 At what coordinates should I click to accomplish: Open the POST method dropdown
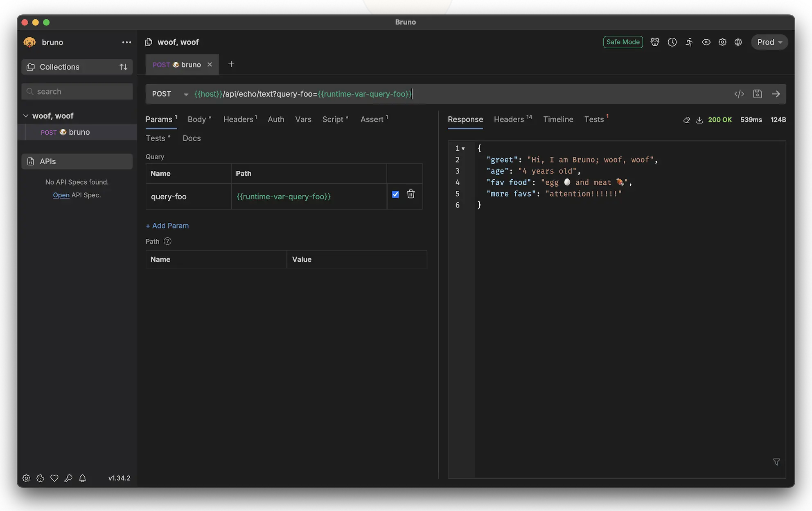(169, 94)
